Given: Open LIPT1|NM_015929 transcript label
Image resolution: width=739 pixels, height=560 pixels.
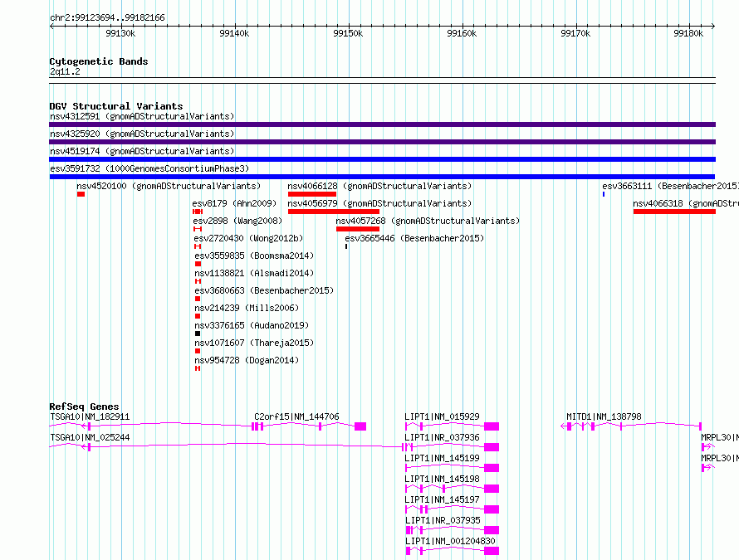Looking at the screenshot, I should coord(442,416).
